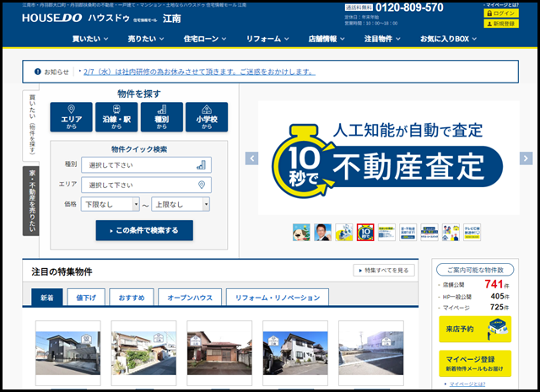The height and width of the screenshot is (392, 540).
Task: Click the 0120-809-570 phone number
Action: pyautogui.click(x=409, y=8)
